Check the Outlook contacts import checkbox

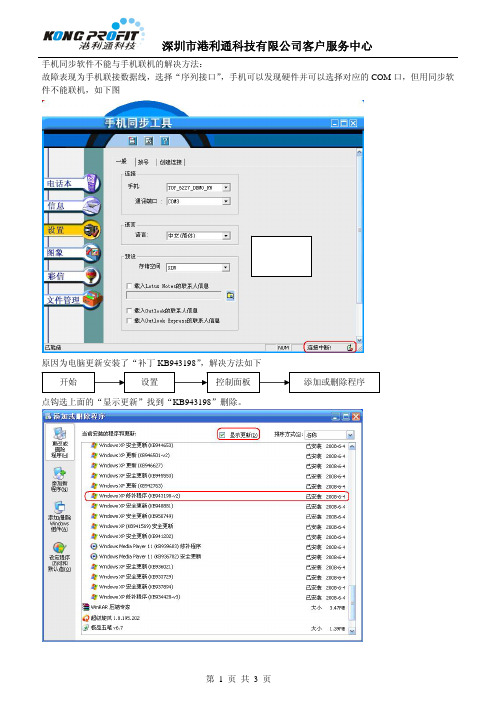coord(129,310)
